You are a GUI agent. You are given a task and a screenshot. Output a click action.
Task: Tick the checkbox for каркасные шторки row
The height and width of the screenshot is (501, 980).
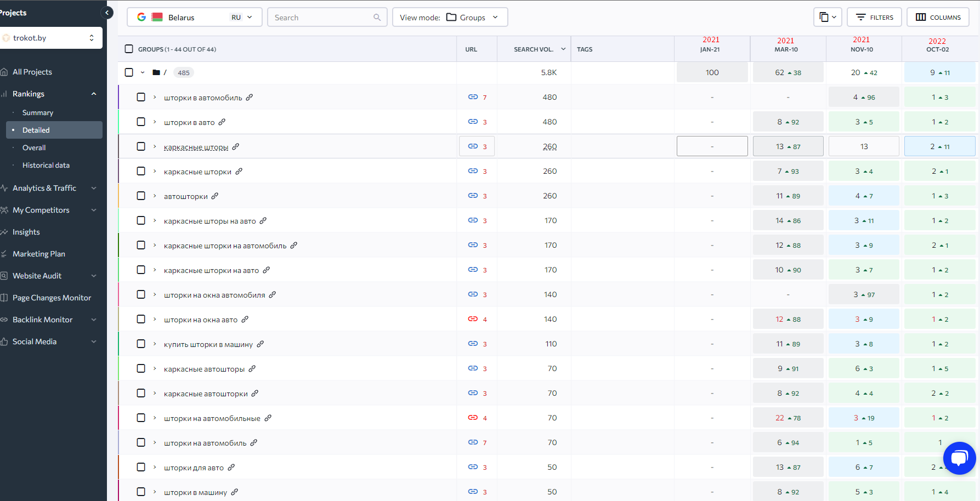pyautogui.click(x=141, y=171)
